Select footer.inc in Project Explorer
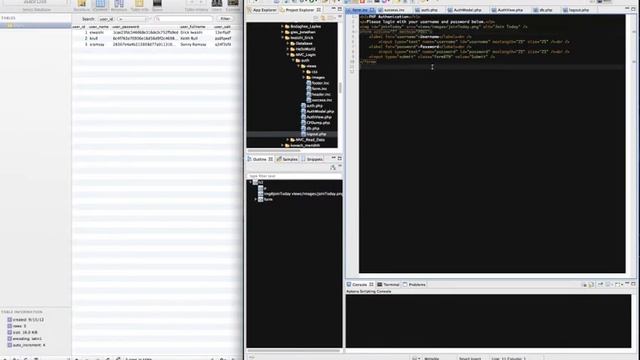 (x=318, y=83)
